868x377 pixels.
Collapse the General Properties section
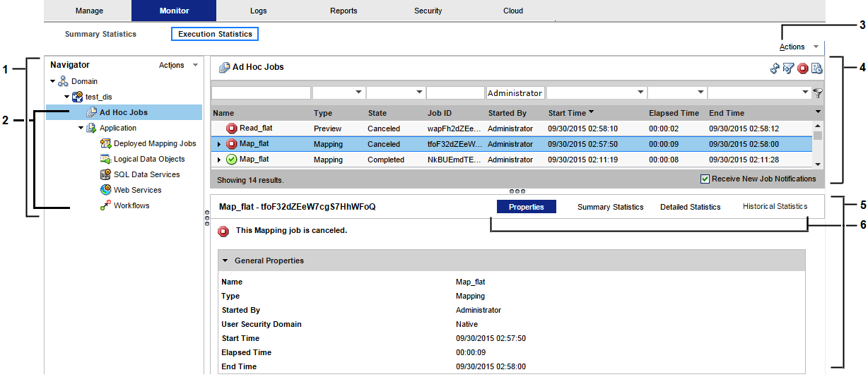(225, 261)
